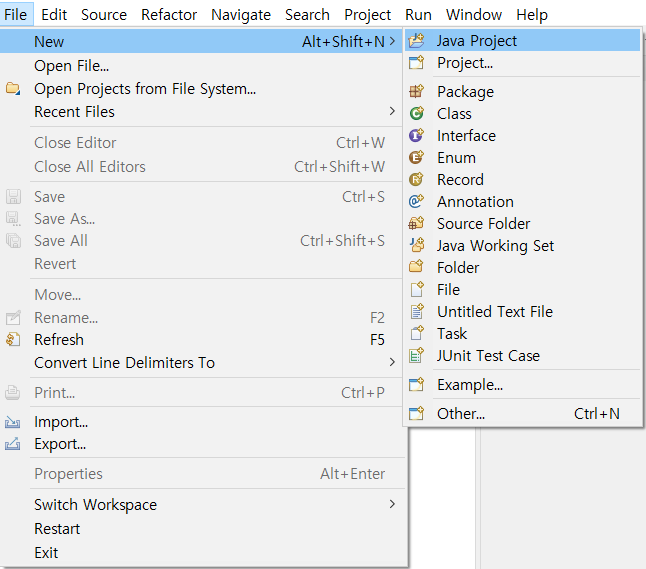Image resolution: width=646 pixels, height=569 pixels.
Task: Open the File menu
Action: click(16, 14)
